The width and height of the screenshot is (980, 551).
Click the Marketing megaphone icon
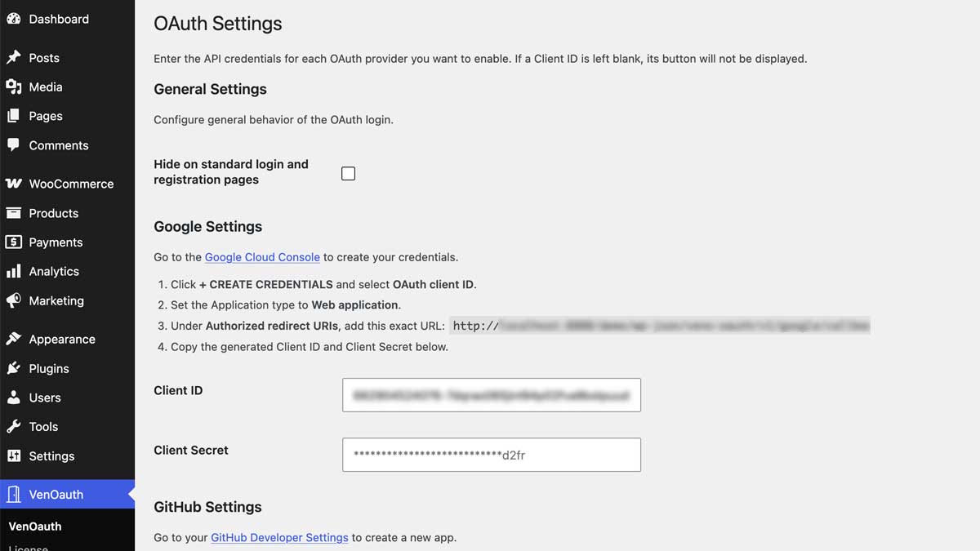pos(13,300)
